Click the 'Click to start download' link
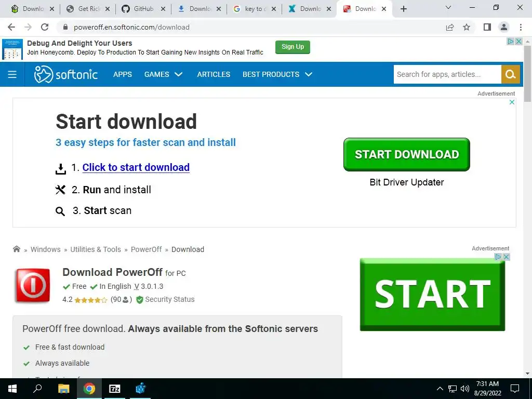The height and width of the screenshot is (399, 532). pos(136,167)
